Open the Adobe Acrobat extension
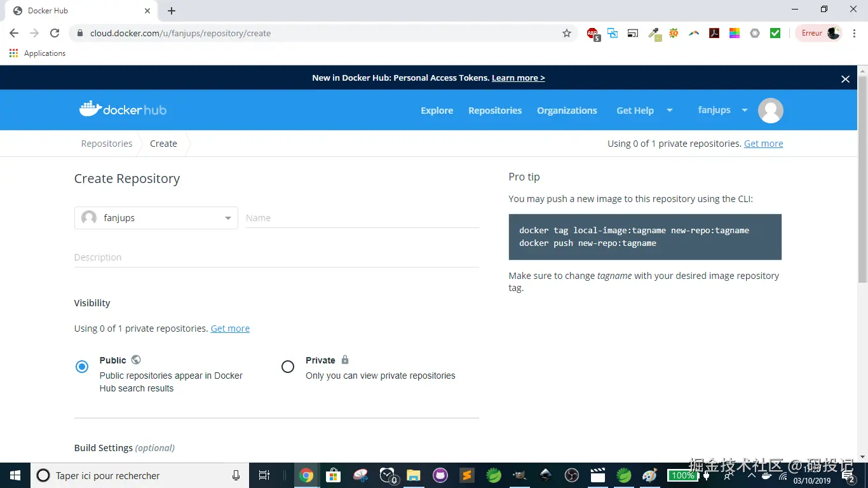Viewport: 868px width, 488px height. [714, 33]
